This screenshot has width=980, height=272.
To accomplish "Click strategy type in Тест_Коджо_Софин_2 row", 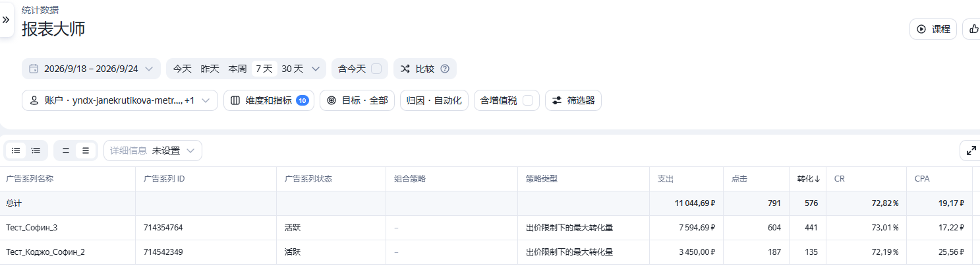I will pyautogui.click(x=569, y=252).
